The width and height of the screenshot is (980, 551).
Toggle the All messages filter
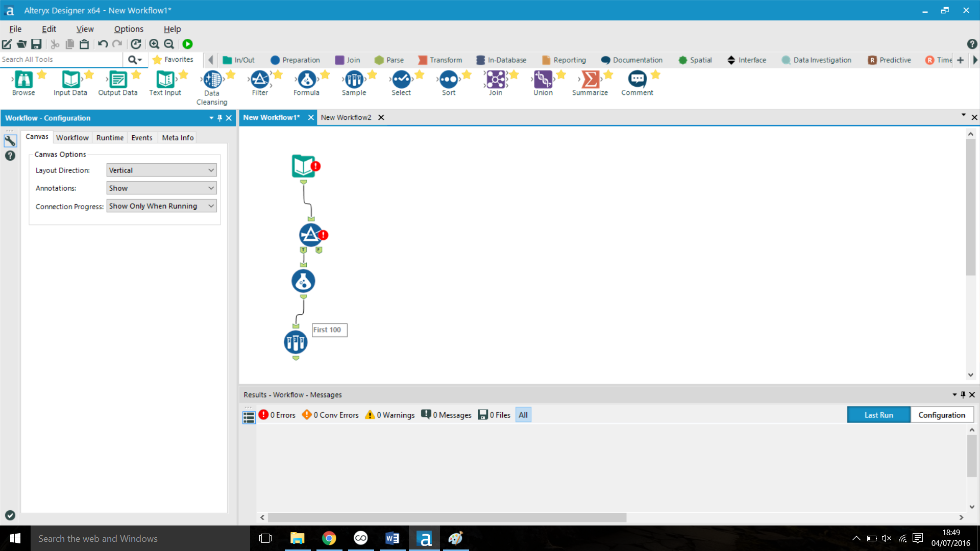(x=523, y=415)
